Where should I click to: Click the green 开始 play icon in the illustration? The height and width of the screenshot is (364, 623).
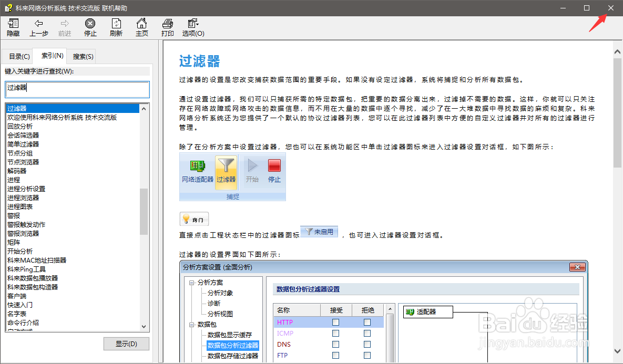tap(252, 165)
